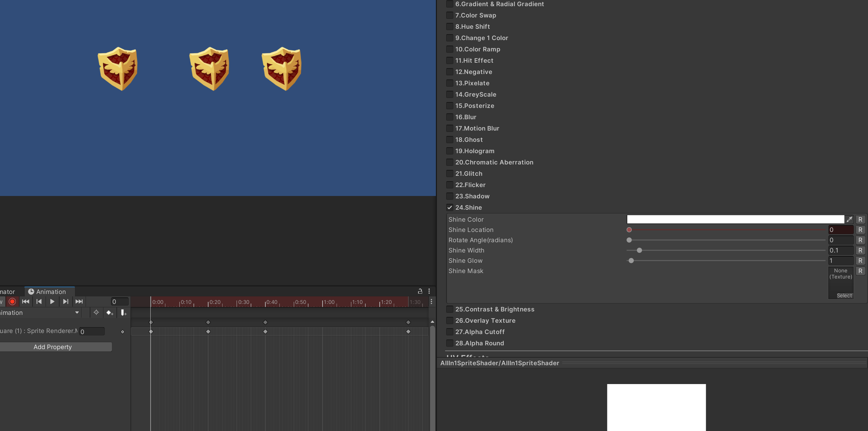Lock the Animation window with padlock

tap(420, 291)
